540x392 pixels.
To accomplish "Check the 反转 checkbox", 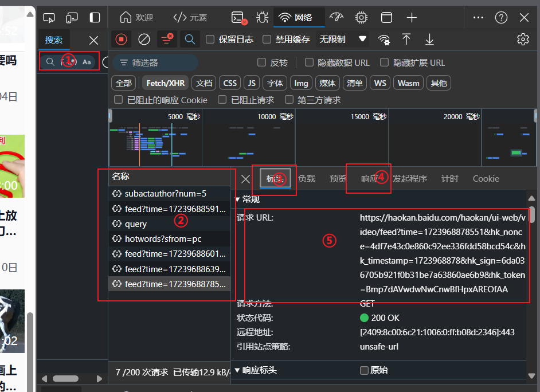I will [262, 62].
